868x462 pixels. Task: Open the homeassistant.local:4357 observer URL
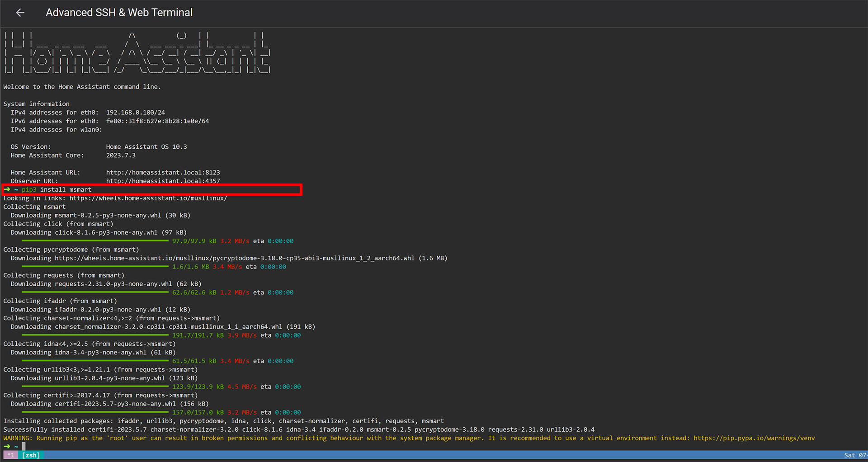[163, 181]
